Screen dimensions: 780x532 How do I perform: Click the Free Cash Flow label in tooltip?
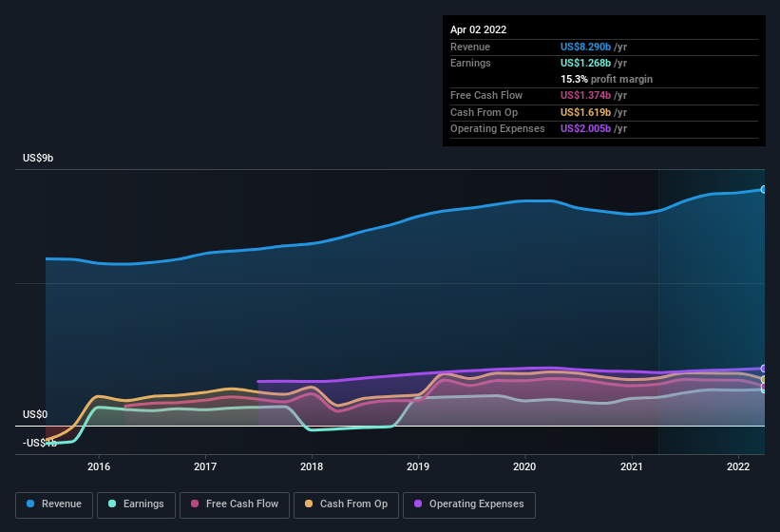pos(486,95)
